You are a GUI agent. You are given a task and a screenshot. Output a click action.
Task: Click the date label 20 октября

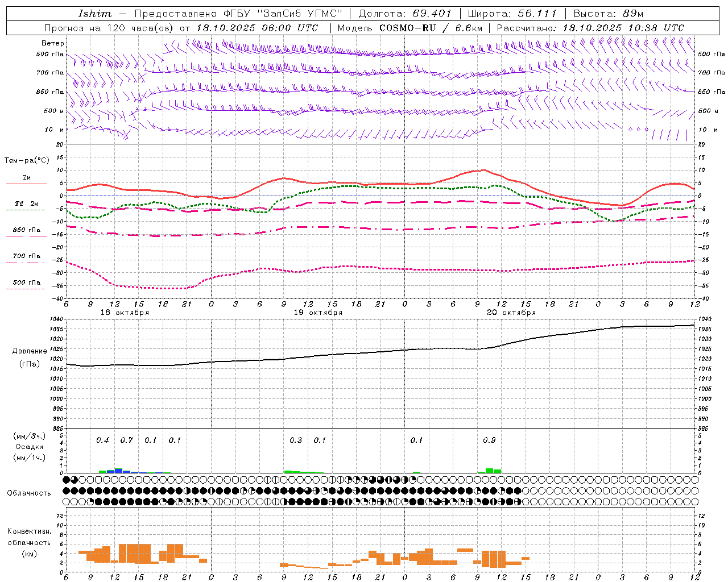point(511,313)
